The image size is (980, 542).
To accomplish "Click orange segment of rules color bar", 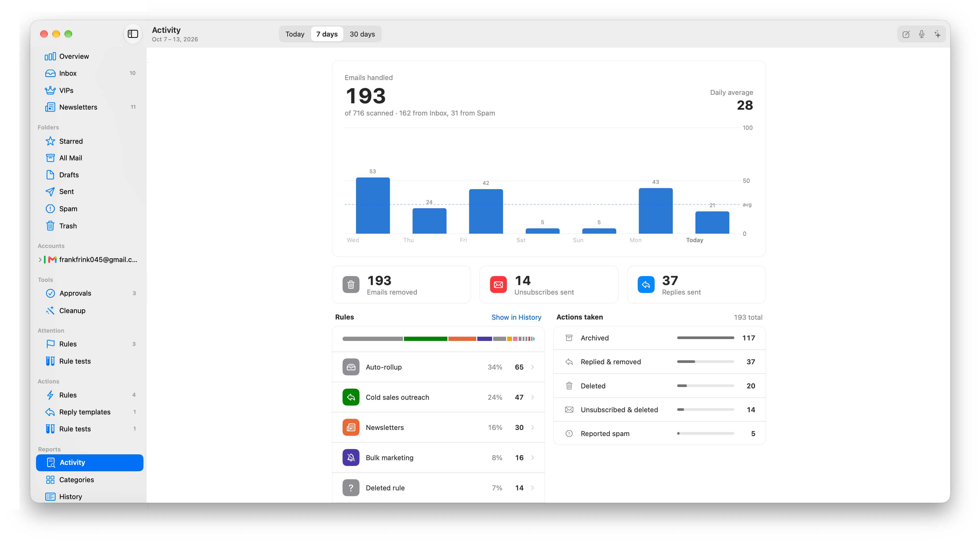I will (x=462, y=339).
